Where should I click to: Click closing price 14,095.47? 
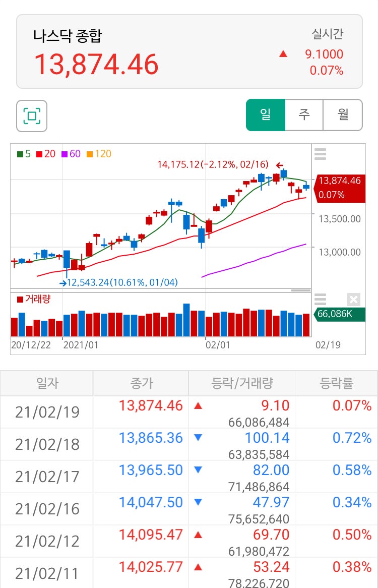coord(151,535)
